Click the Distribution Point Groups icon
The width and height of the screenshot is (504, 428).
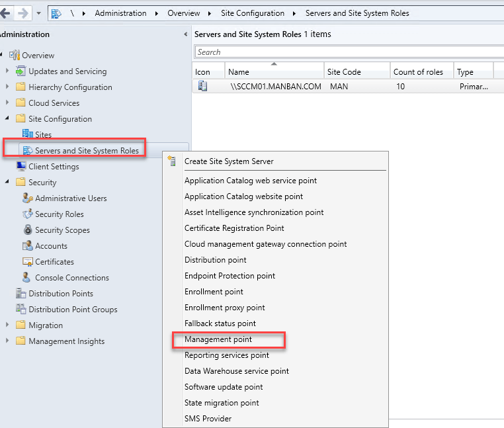21,309
